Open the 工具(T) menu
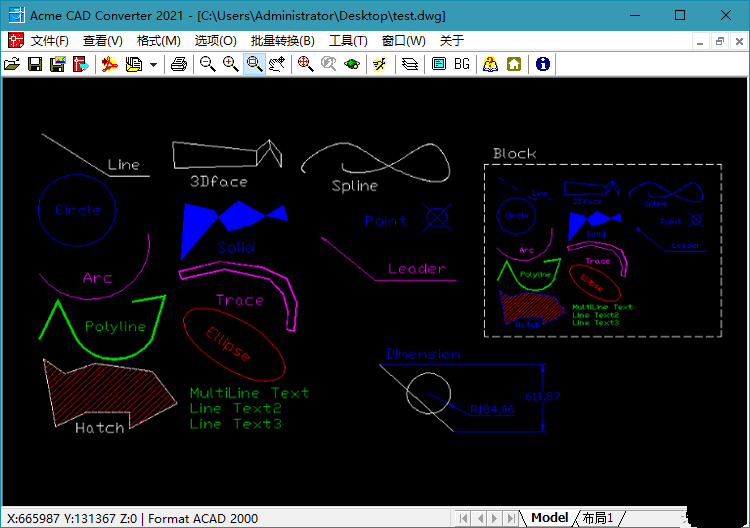The width and height of the screenshot is (750, 528). click(348, 41)
